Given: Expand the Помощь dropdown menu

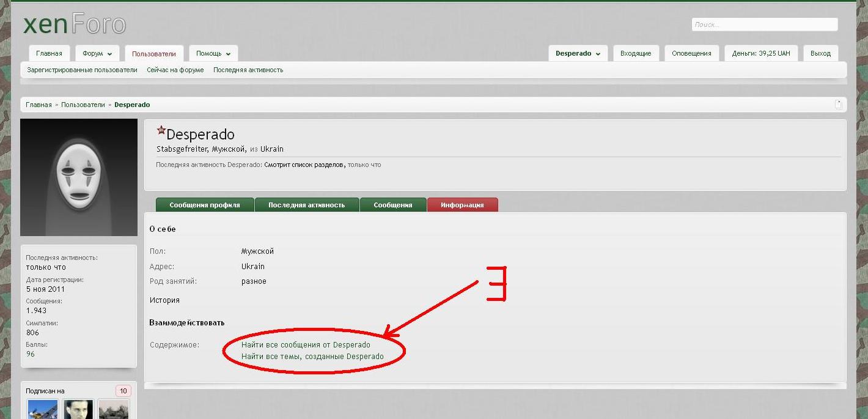Looking at the screenshot, I should tap(213, 54).
